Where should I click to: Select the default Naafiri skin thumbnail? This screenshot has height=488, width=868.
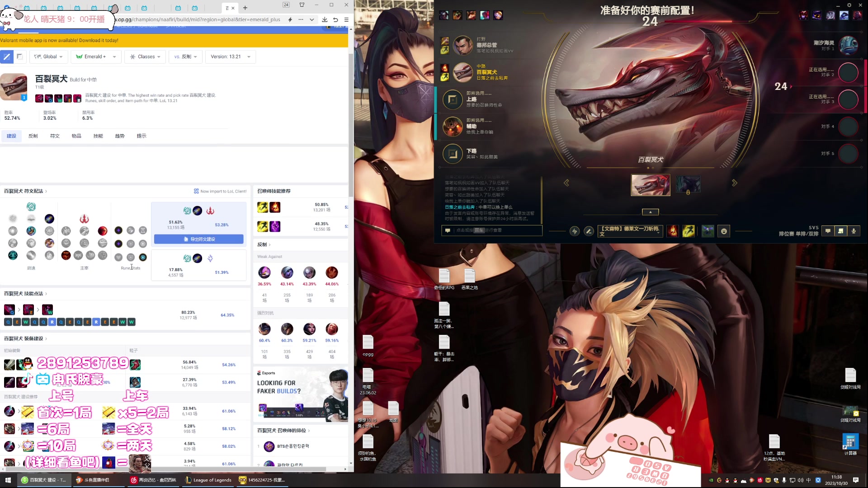651,185
